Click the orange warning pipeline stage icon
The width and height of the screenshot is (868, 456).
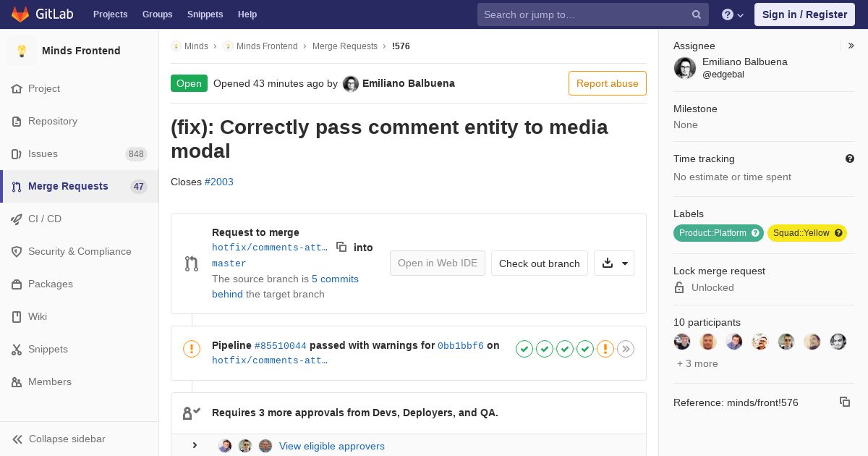[605, 350]
